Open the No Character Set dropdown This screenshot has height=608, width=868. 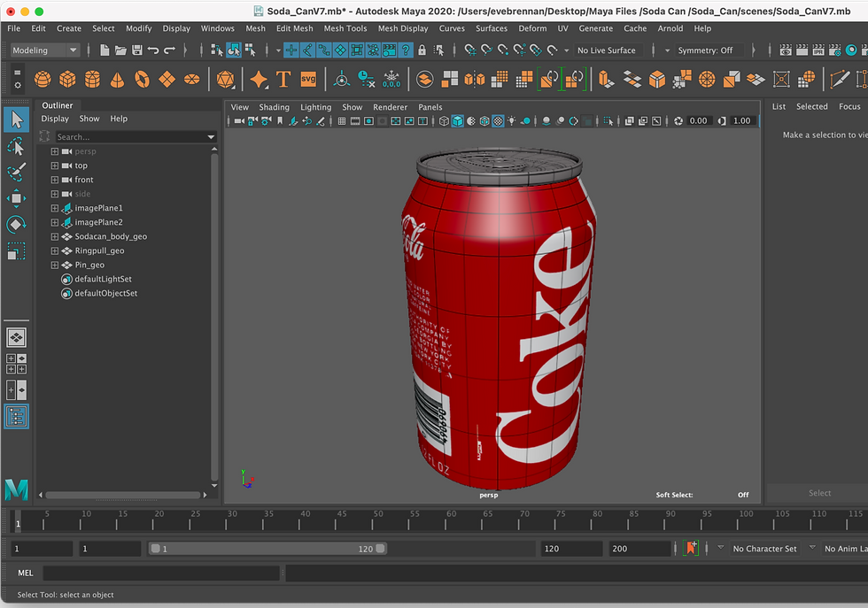point(763,549)
